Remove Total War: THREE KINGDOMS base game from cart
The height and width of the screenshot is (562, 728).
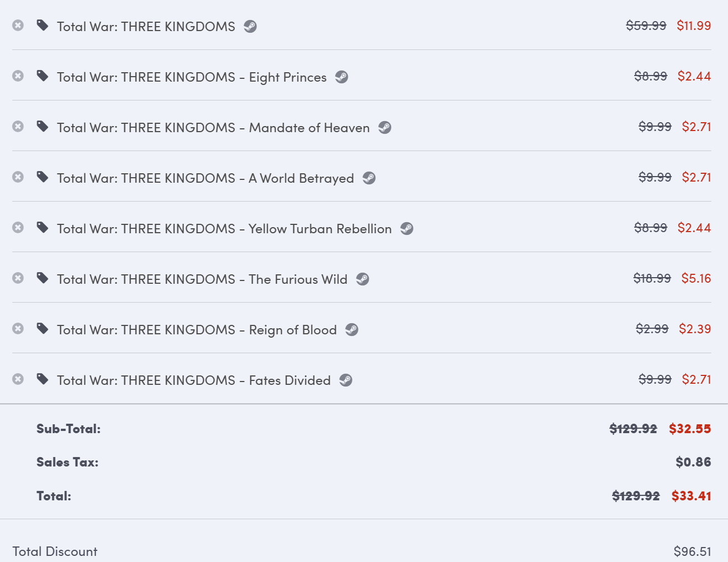click(18, 26)
